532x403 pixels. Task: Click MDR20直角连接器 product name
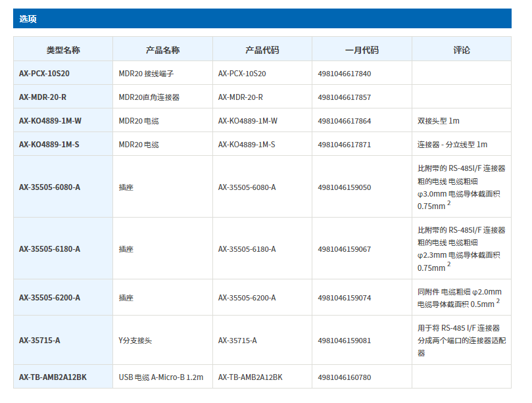[x=149, y=97]
